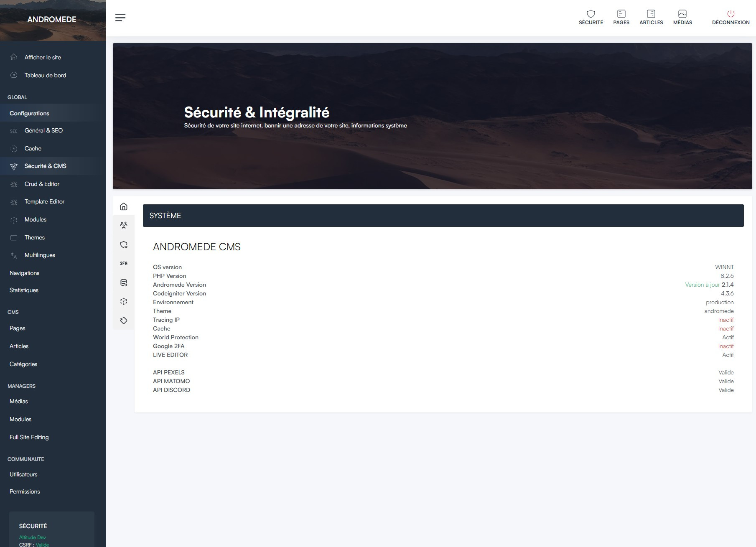
Task: Click the API PEXELS Valide status
Action: 726,372
